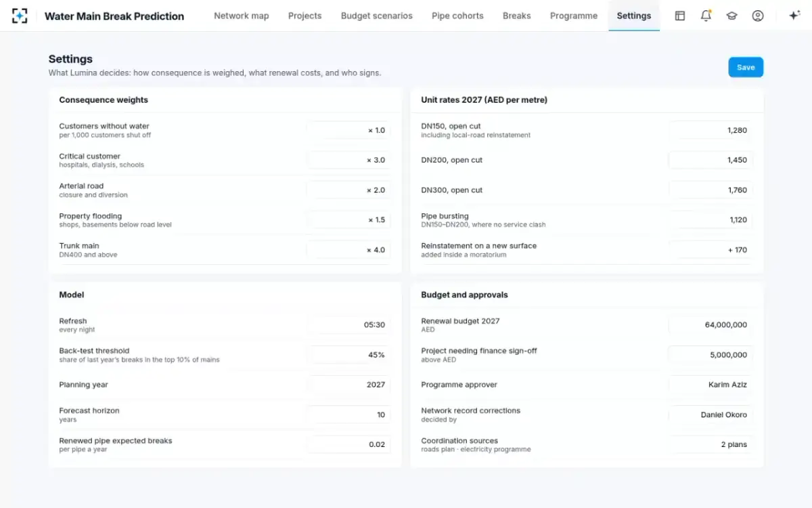Open the graduation cap learning icon
The width and height of the screenshot is (812, 508).
(x=731, y=16)
